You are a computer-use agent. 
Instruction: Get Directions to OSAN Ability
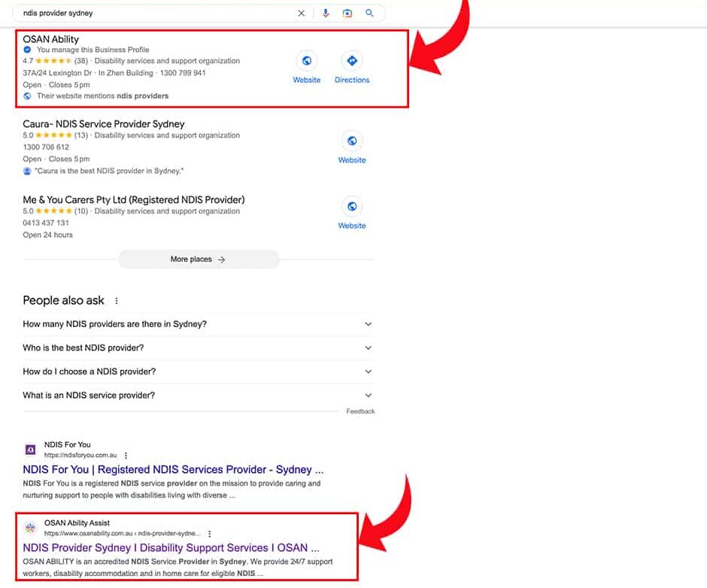pyautogui.click(x=352, y=62)
